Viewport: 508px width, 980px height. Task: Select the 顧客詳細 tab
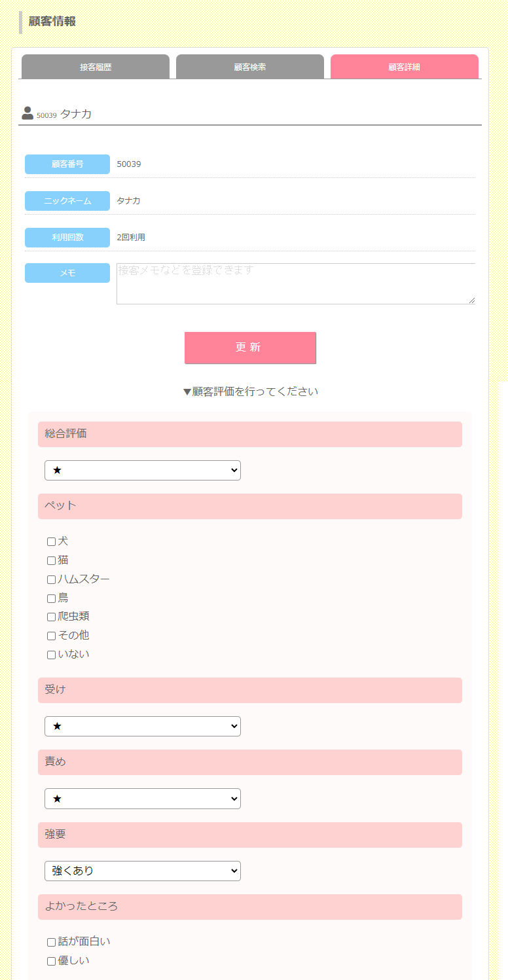click(405, 67)
